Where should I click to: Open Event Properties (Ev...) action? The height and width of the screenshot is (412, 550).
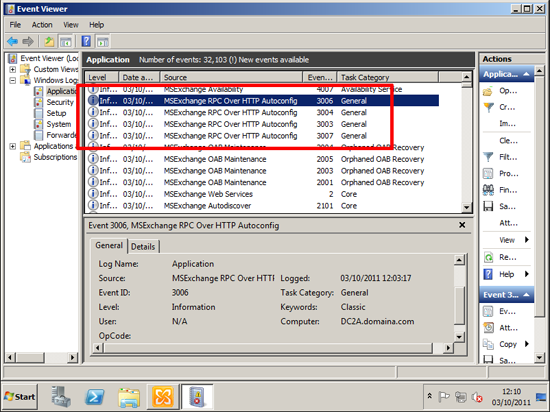pyautogui.click(x=499, y=311)
